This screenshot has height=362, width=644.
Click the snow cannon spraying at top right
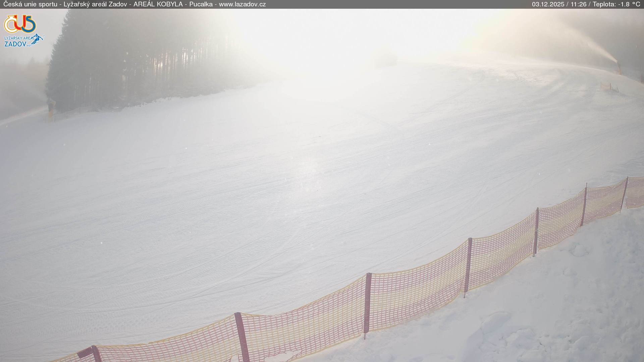[x=618, y=67]
